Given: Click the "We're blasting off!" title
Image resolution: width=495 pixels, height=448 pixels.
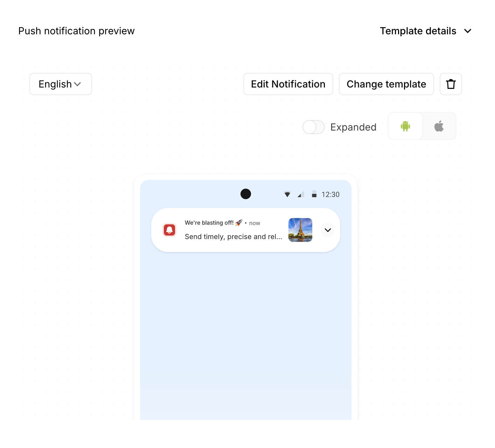Looking at the screenshot, I should tap(209, 223).
